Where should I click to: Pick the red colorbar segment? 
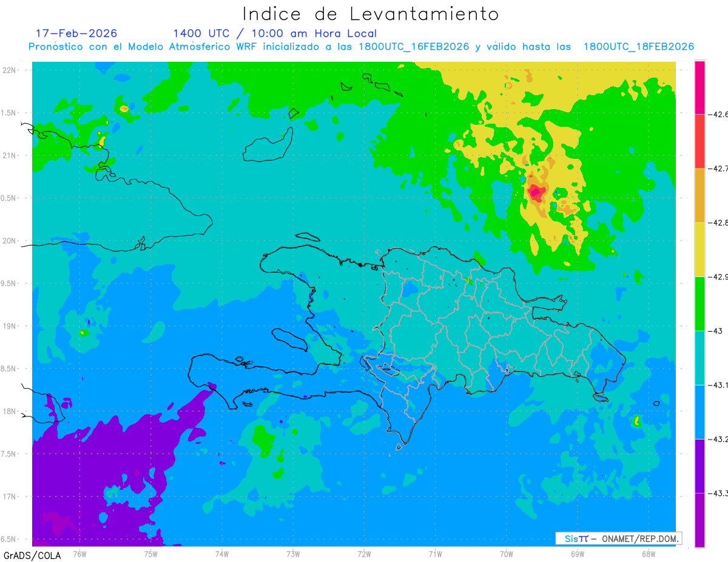(x=699, y=141)
